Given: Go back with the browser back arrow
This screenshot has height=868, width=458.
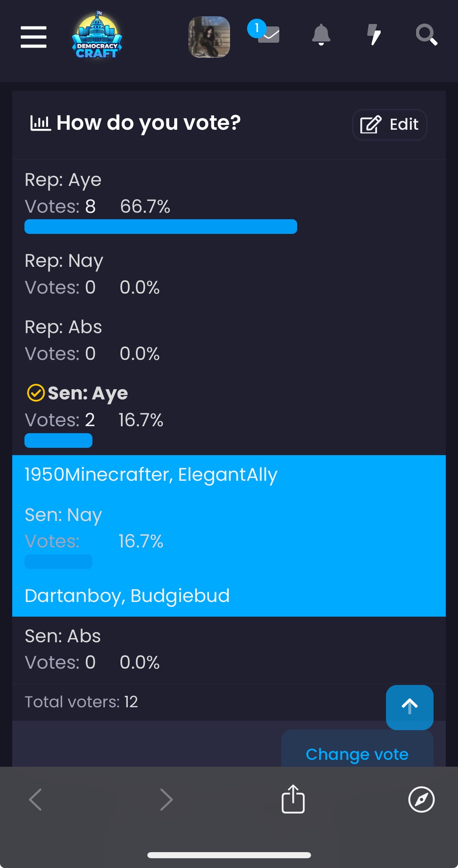Looking at the screenshot, I should [36, 799].
